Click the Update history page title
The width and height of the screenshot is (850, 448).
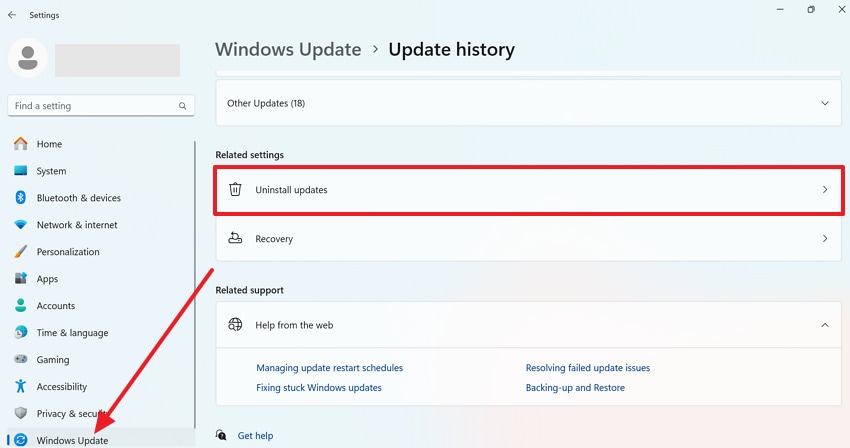[452, 49]
